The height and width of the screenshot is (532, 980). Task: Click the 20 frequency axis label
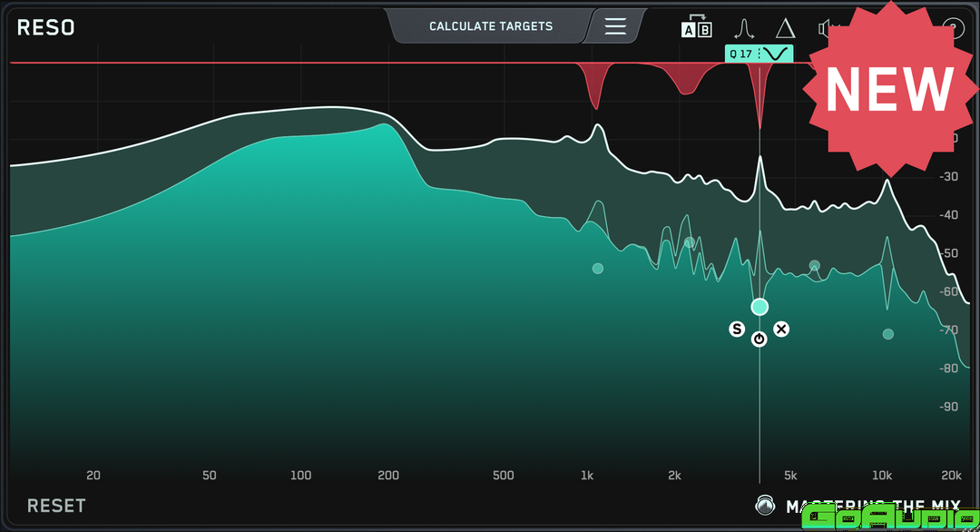click(93, 476)
